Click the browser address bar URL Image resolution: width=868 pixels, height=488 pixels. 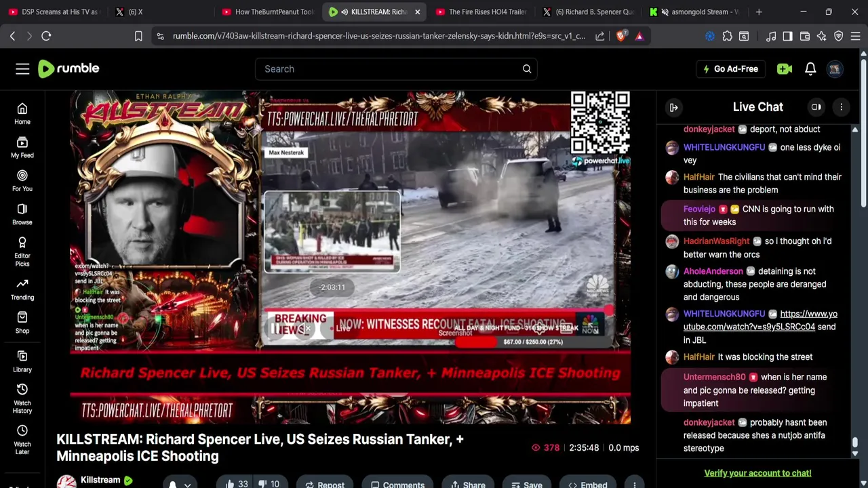pos(378,36)
